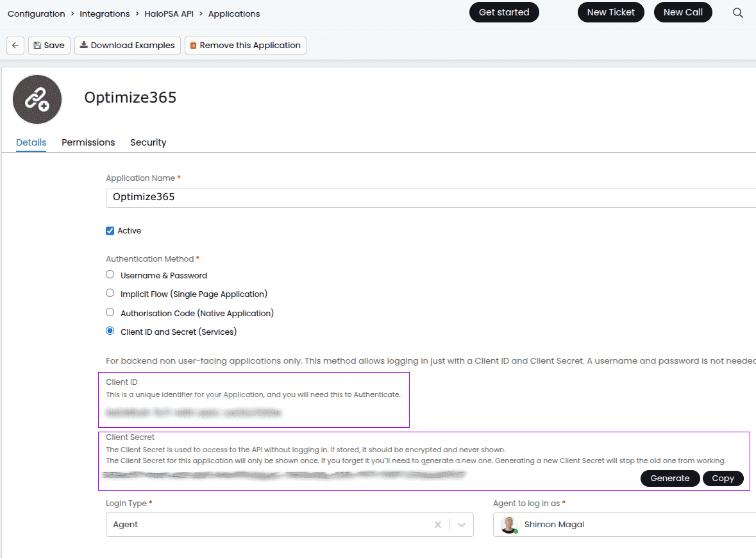Go to Integrations in the breadcrumb
Image resolution: width=756 pixels, height=558 pixels.
pyautogui.click(x=105, y=14)
